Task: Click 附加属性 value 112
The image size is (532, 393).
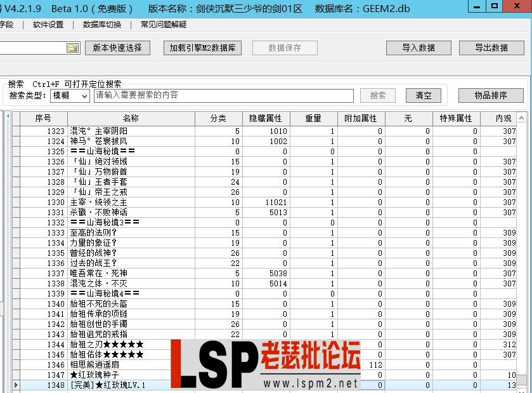Action: point(375,365)
